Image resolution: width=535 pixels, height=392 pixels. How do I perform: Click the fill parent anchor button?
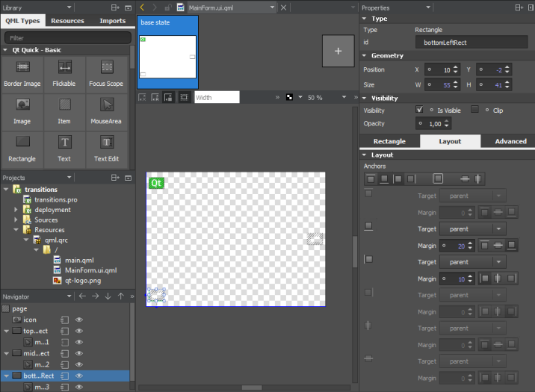pyautogui.click(x=438, y=179)
